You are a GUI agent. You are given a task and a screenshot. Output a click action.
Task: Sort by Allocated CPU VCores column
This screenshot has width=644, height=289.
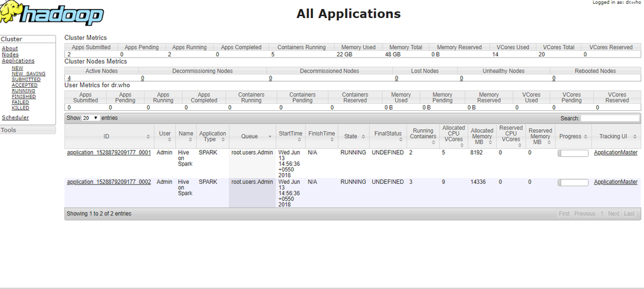pos(454,136)
